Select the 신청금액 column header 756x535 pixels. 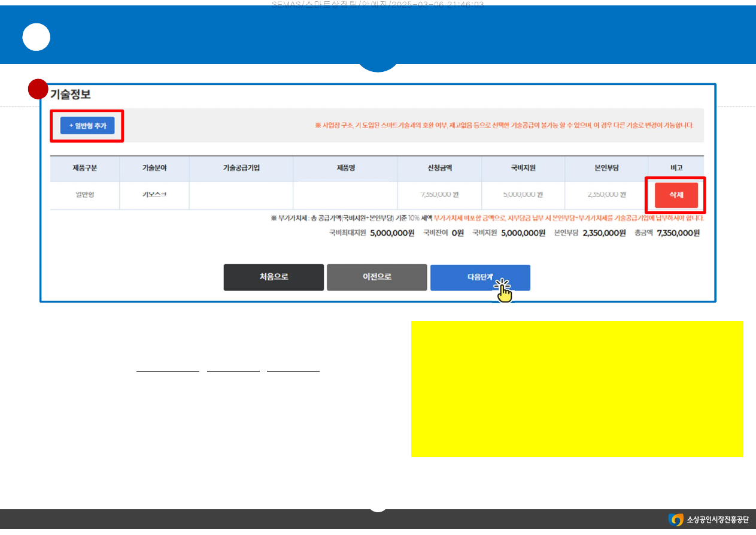(x=439, y=168)
